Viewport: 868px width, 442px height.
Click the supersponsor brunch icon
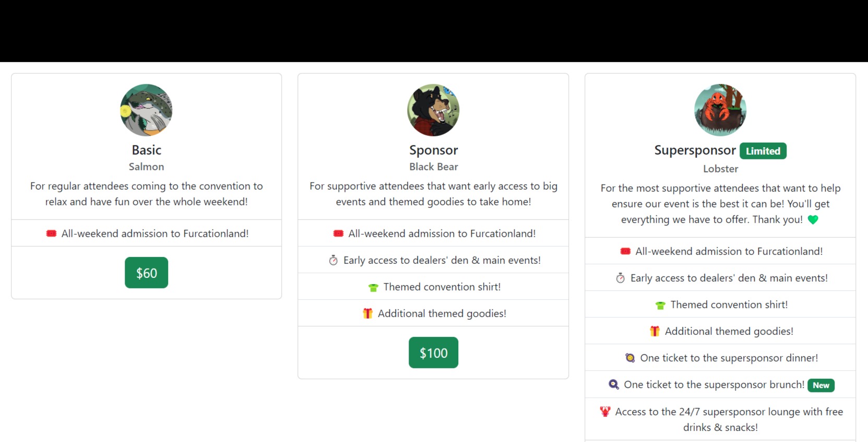pos(614,385)
